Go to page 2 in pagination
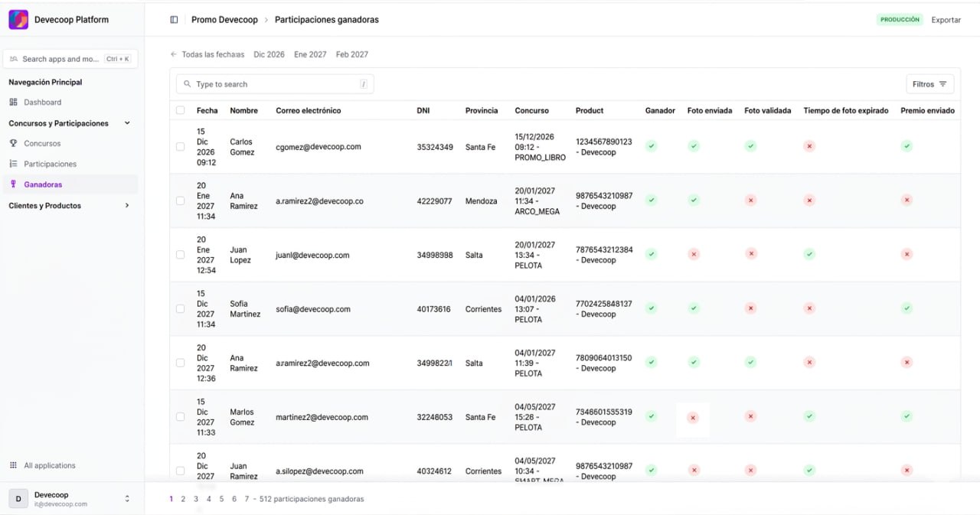Screen dimensions: 980x515 point(183,499)
